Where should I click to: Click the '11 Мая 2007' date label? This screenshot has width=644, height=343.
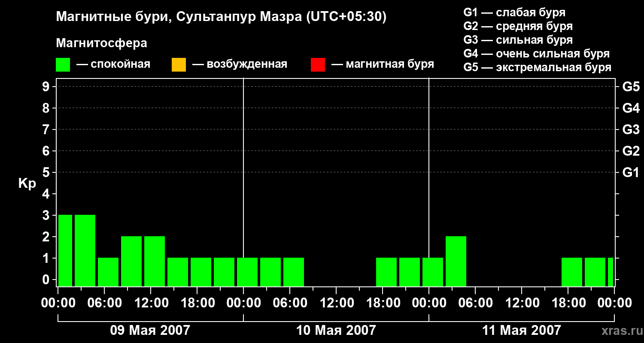[521, 330]
